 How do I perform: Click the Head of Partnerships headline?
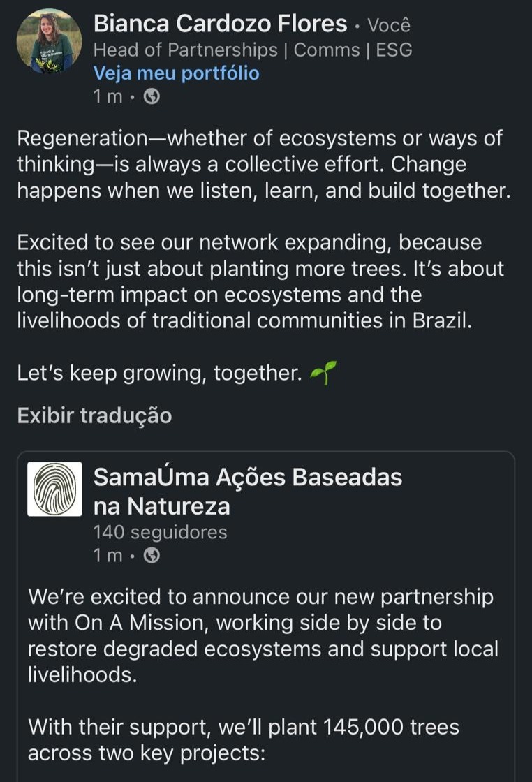[252, 50]
